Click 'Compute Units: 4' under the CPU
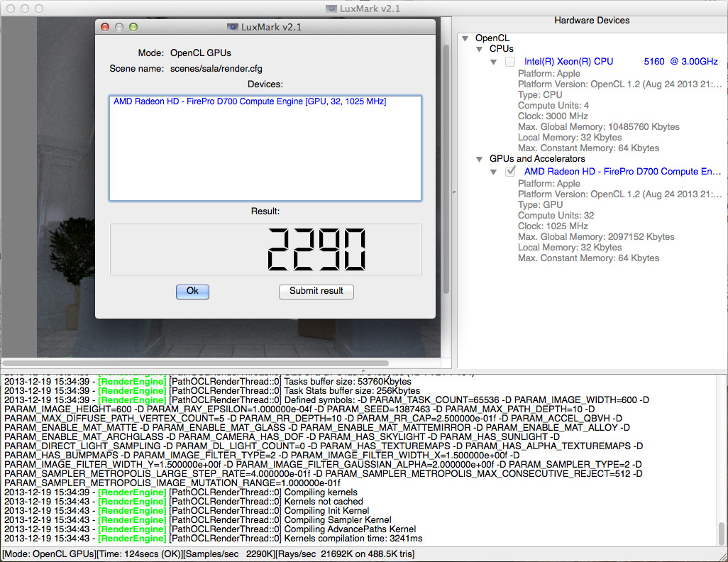The height and width of the screenshot is (562, 728). (553, 106)
